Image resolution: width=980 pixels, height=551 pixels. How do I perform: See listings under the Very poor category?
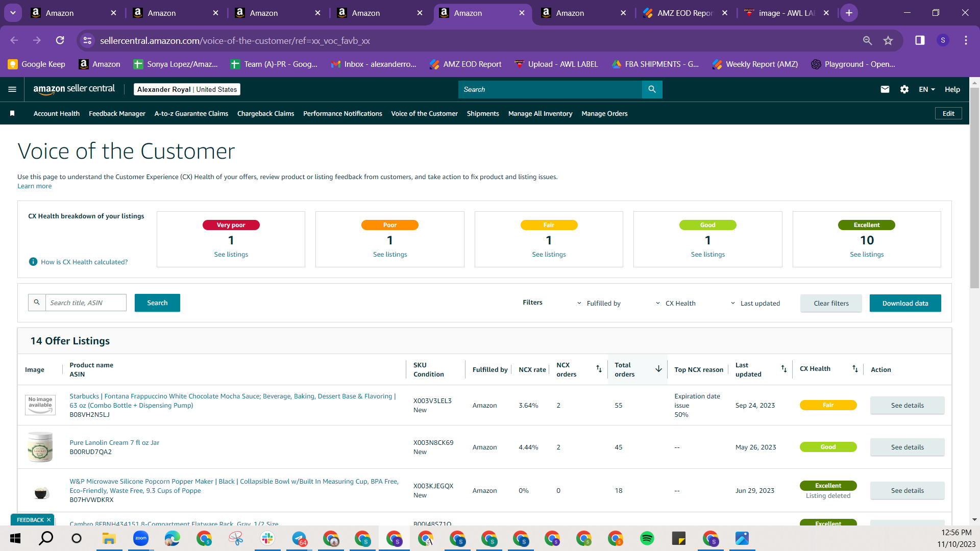231,254
